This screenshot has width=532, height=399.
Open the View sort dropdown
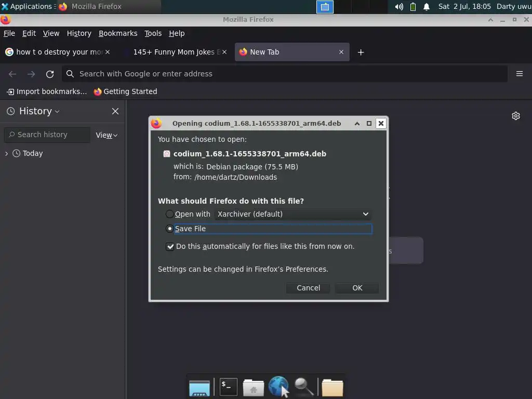[107, 135]
